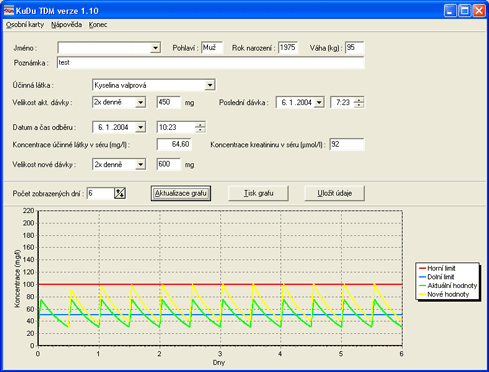
Task: Click the blue Dolní limit legend entry
Action: pyautogui.click(x=436, y=277)
